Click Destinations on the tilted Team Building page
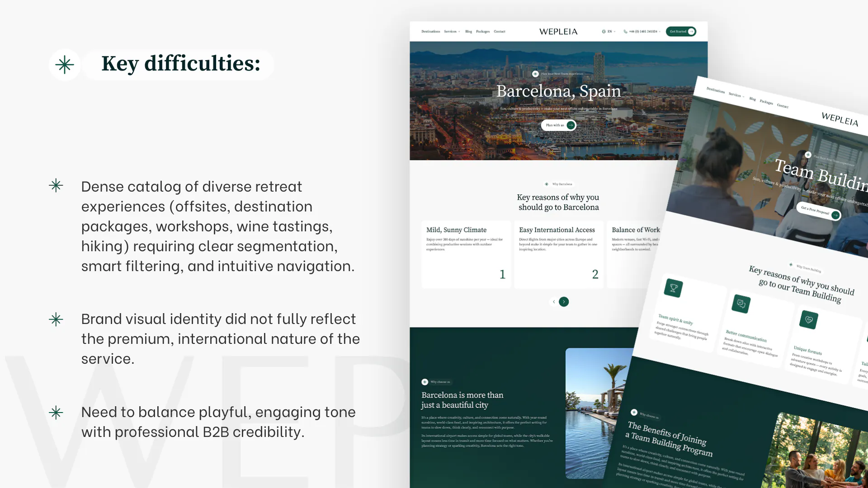This screenshot has width=868, height=488. (715, 89)
